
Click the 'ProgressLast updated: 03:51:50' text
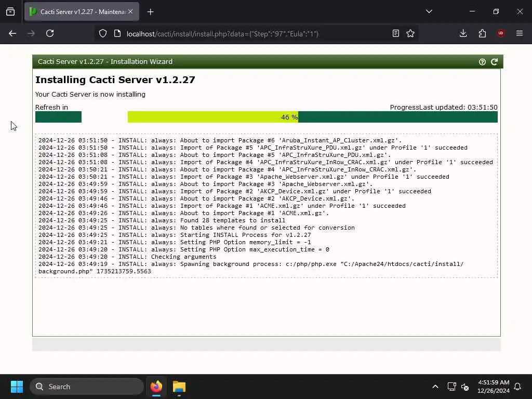tap(444, 107)
